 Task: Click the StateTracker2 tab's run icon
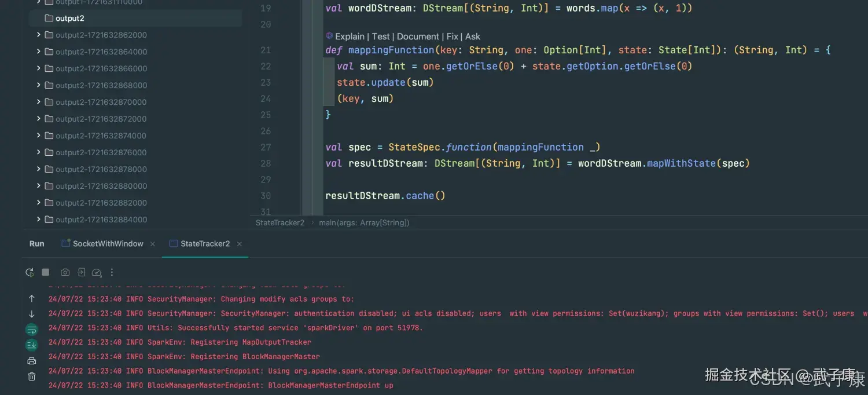tap(173, 244)
